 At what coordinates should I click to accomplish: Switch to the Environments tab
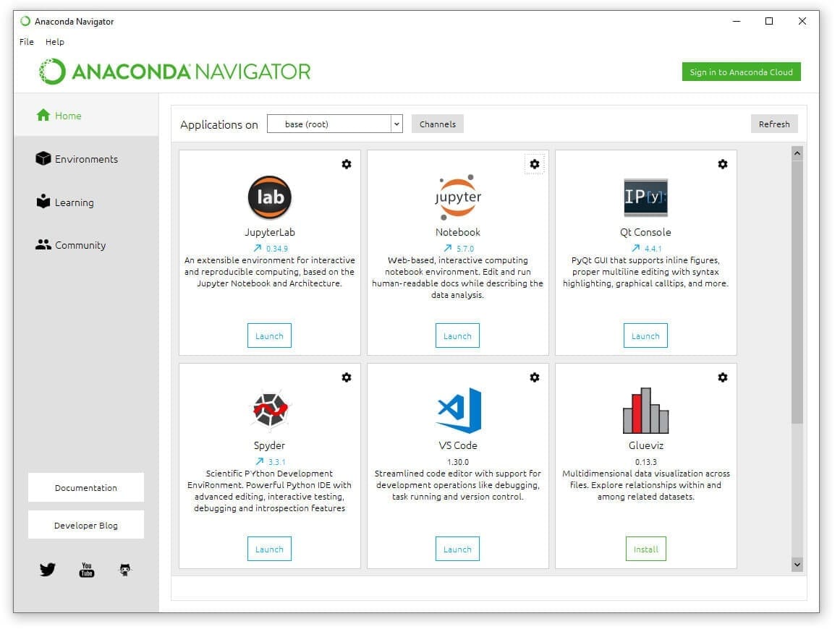(85, 159)
